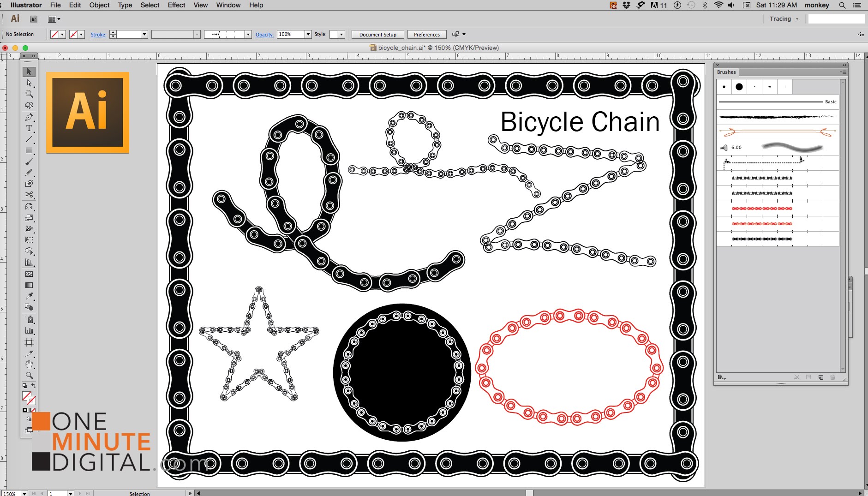868x496 pixels.
Task: Select the Pen tool
Action: (29, 117)
